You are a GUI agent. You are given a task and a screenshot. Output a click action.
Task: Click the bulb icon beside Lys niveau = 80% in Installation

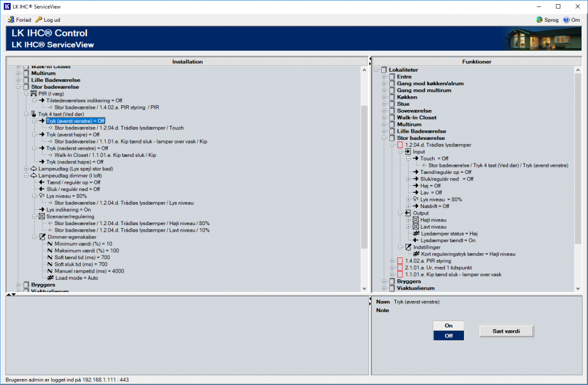(x=42, y=196)
